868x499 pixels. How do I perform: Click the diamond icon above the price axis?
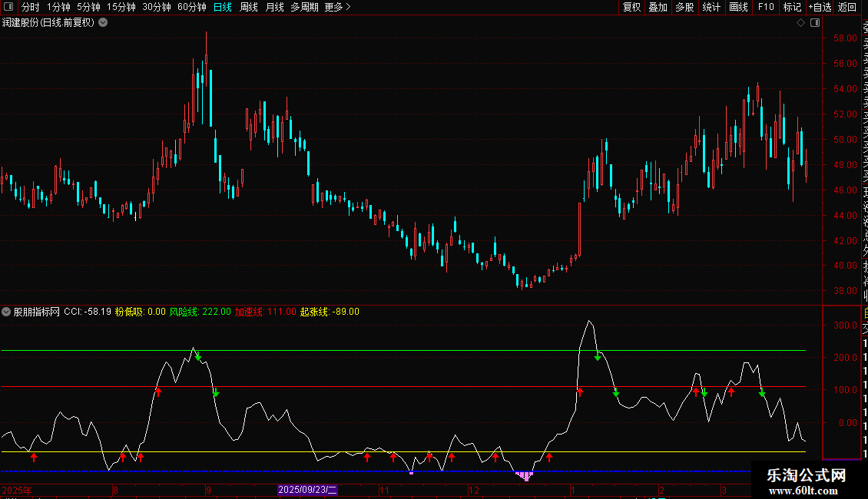[x=800, y=23]
